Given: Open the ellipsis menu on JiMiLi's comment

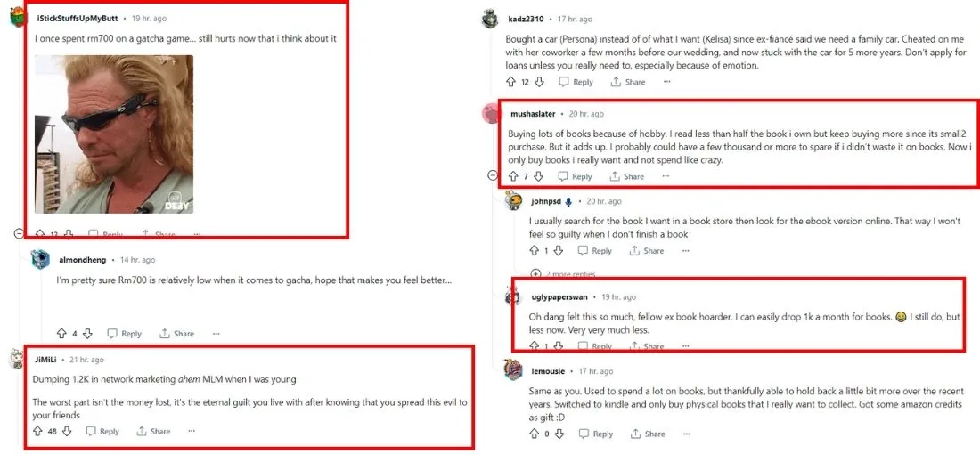Looking at the screenshot, I should [192, 432].
